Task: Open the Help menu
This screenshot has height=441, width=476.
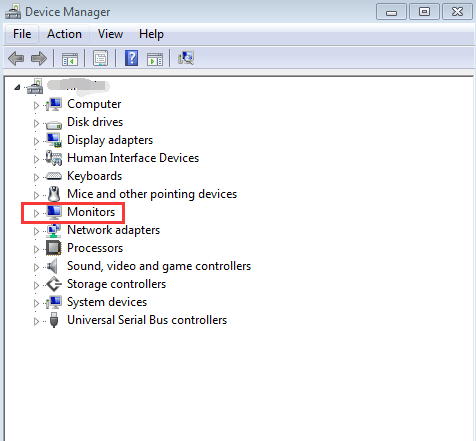Action: 151,34
